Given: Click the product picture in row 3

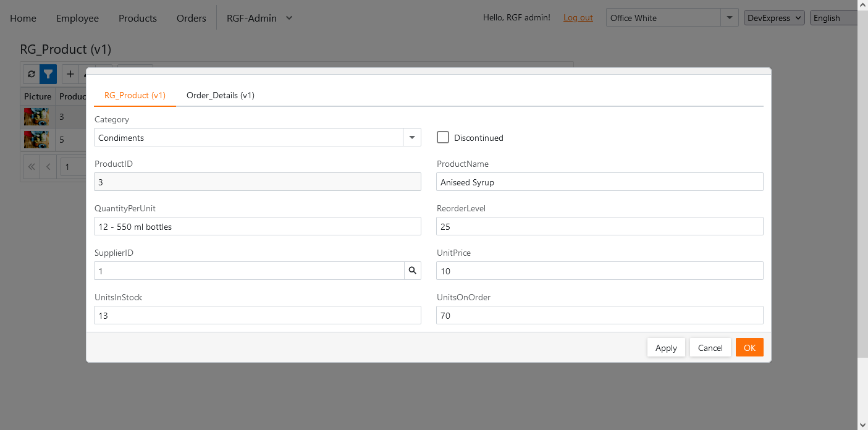Looking at the screenshot, I should tap(36, 117).
